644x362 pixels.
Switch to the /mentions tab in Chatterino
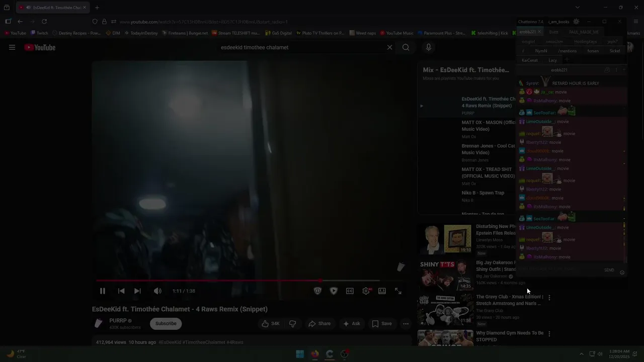pyautogui.click(x=568, y=51)
